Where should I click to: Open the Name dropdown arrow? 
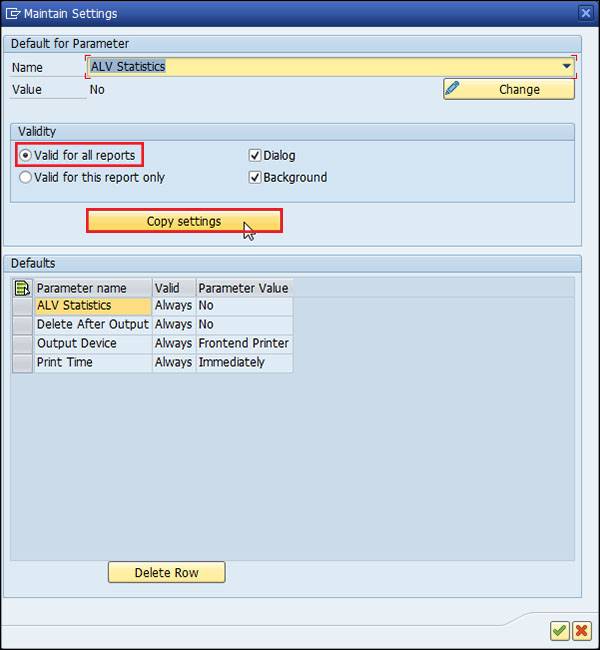point(566,66)
